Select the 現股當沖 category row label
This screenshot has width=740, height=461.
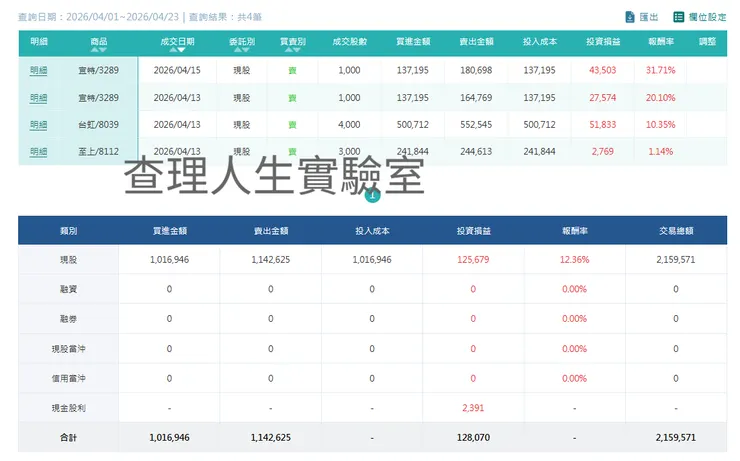point(68,349)
